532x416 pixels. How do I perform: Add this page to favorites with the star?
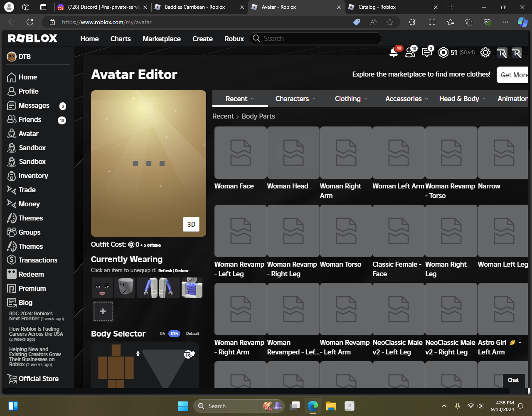point(390,22)
